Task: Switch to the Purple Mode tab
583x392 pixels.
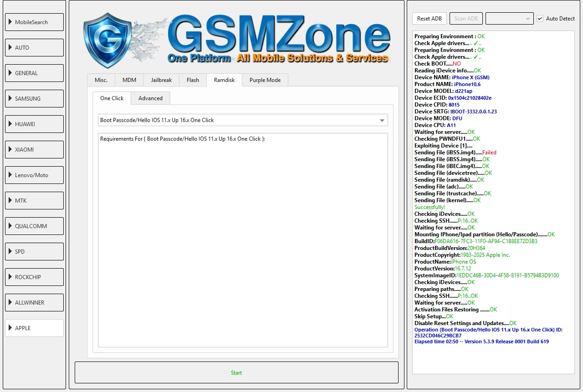Action: pos(265,80)
